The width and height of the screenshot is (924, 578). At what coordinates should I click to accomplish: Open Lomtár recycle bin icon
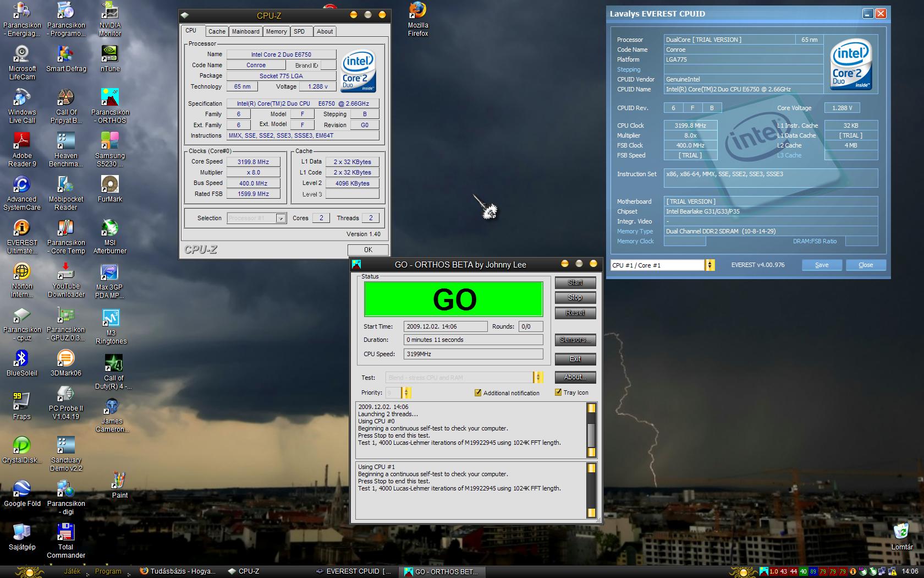pyautogui.click(x=902, y=537)
